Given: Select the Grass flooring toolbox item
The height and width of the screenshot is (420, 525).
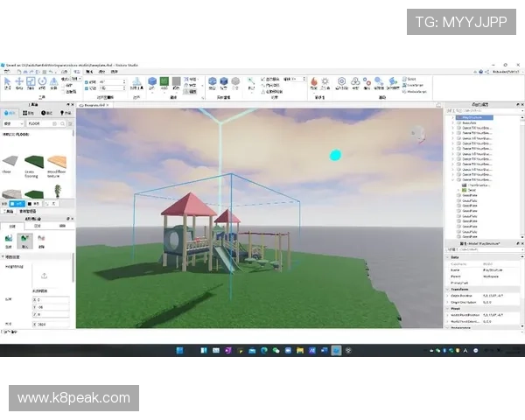Looking at the screenshot, I should (x=34, y=163).
